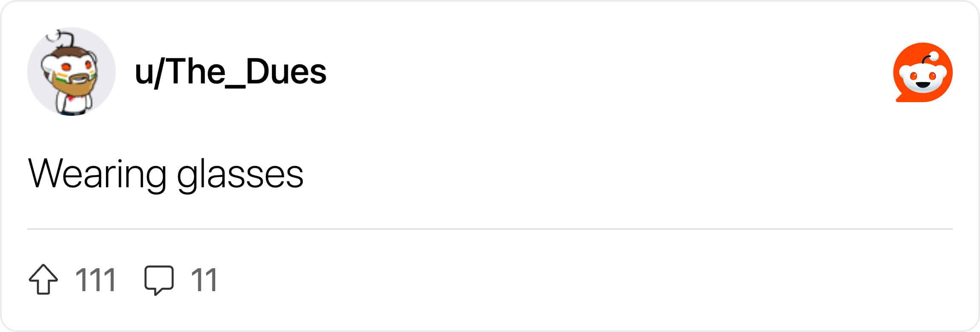Open the u/The_Dues username link
The height and width of the screenshot is (332, 980).
(230, 72)
